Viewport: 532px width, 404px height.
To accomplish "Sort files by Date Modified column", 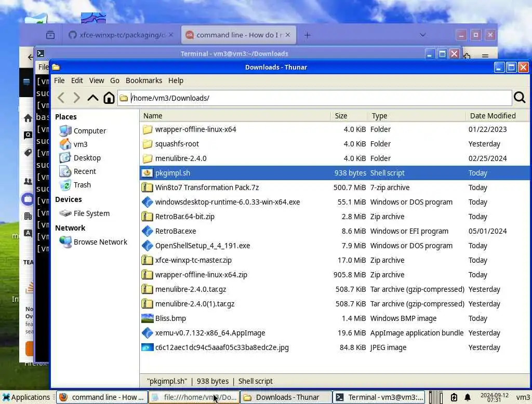I will 497,116.
